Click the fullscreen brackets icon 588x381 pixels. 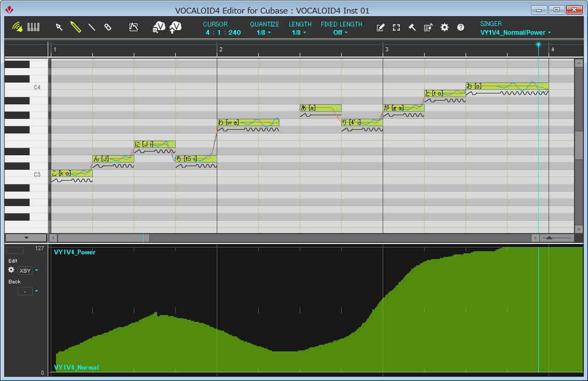[x=396, y=28]
